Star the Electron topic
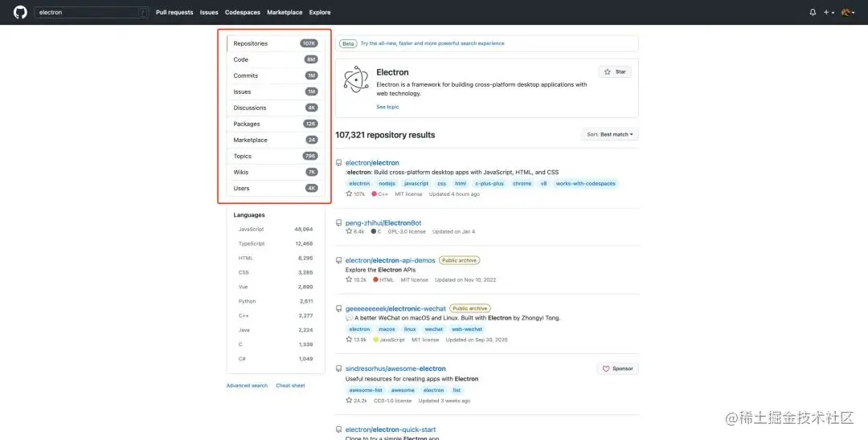Image resolution: width=868 pixels, height=440 pixels. 615,71
